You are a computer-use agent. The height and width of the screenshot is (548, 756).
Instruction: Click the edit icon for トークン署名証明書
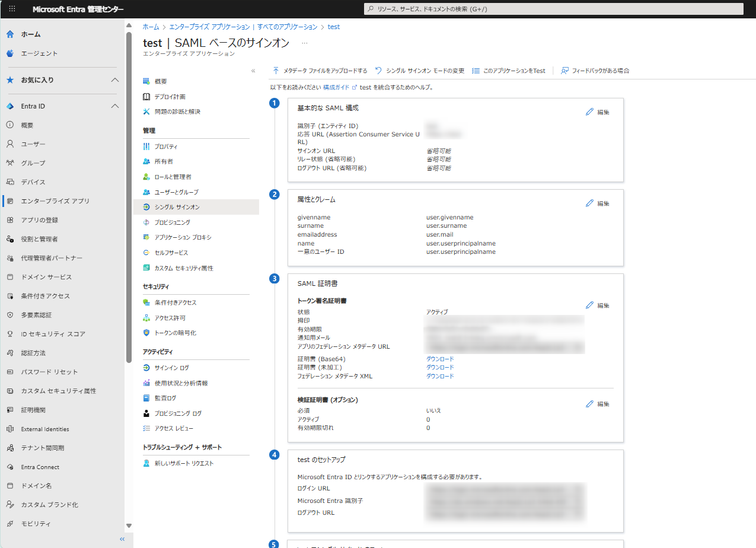click(x=589, y=305)
